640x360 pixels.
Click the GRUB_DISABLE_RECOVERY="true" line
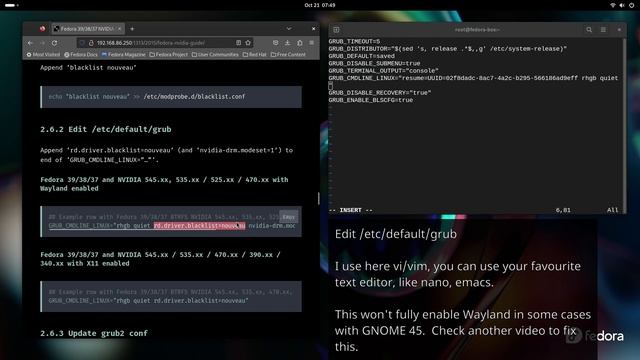(380, 93)
